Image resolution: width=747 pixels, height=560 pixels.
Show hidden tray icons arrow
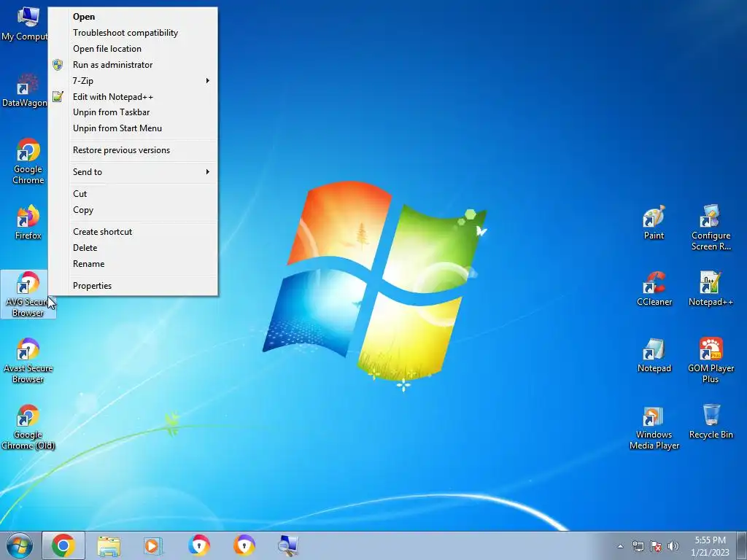click(x=620, y=546)
